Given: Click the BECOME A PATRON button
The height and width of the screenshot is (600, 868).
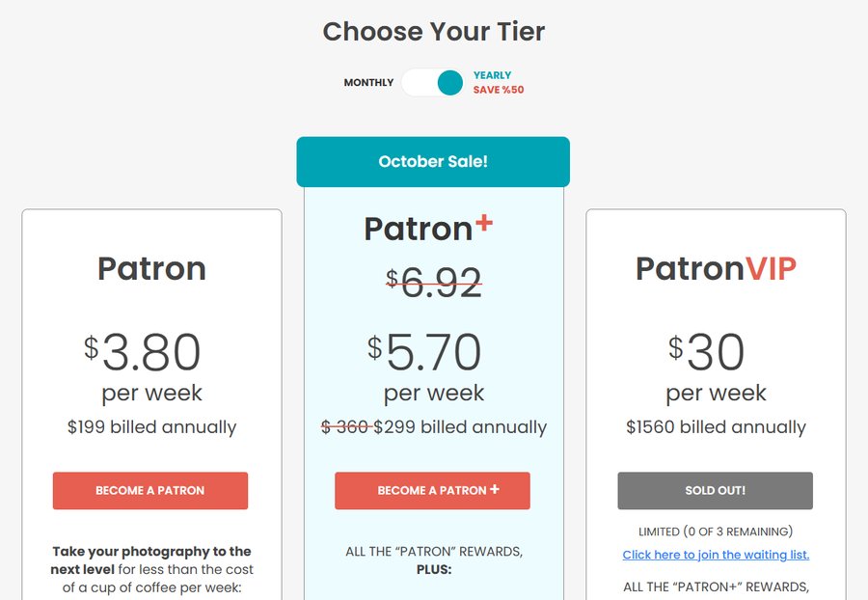Looking at the screenshot, I should pyautogui.click(x=150, y=490).
